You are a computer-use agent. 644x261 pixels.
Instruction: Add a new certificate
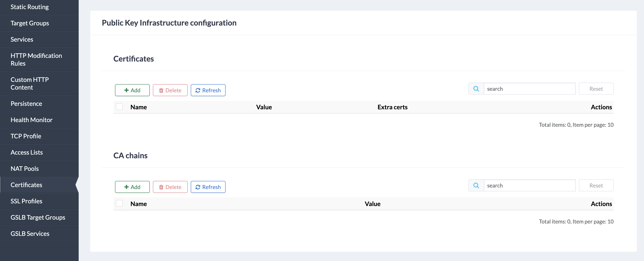(132, 90)
